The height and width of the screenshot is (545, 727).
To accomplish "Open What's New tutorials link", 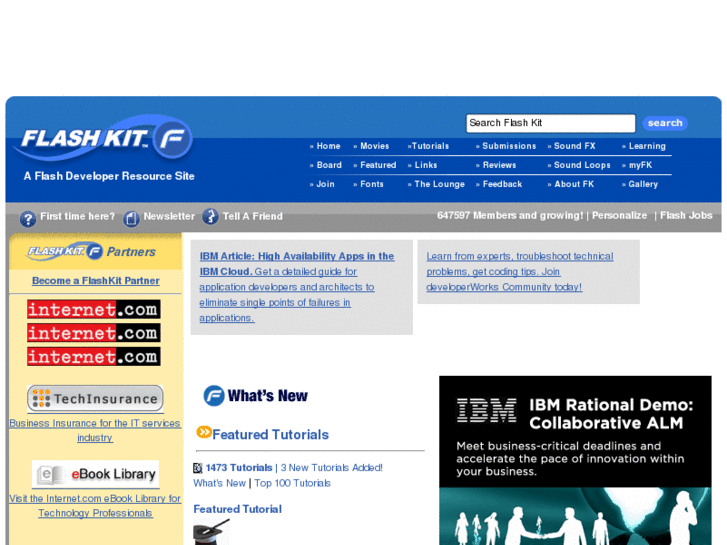I will pos(219,483).
